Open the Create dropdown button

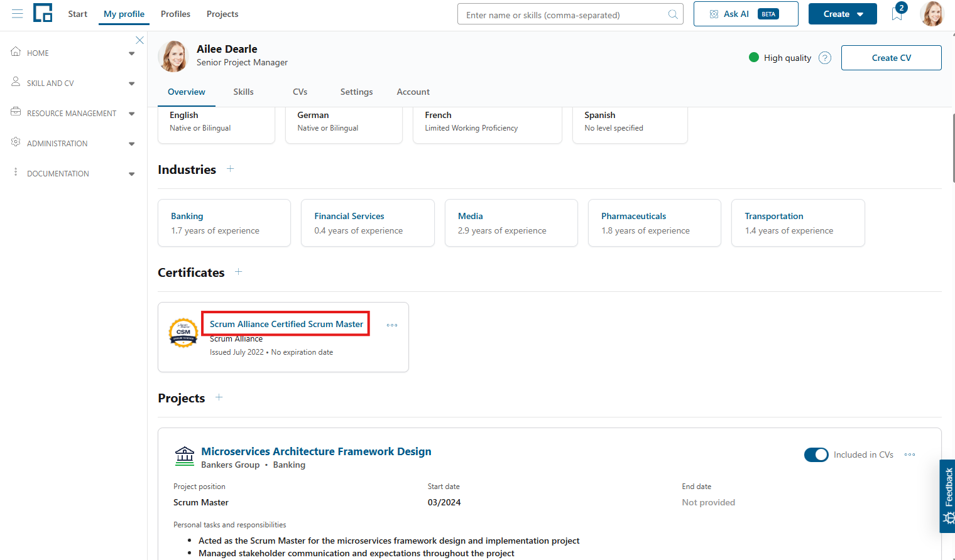[x=843, y=14]
